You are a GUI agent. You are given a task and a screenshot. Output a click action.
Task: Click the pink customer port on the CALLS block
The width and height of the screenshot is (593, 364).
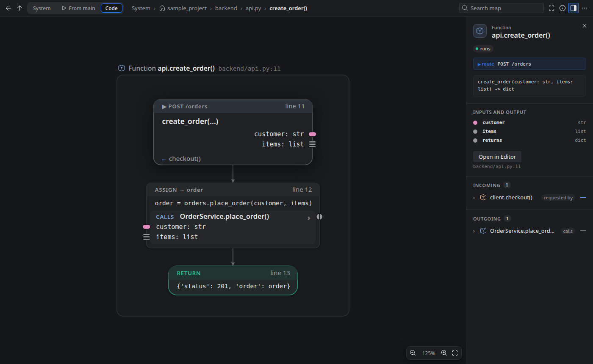(147, 227)
